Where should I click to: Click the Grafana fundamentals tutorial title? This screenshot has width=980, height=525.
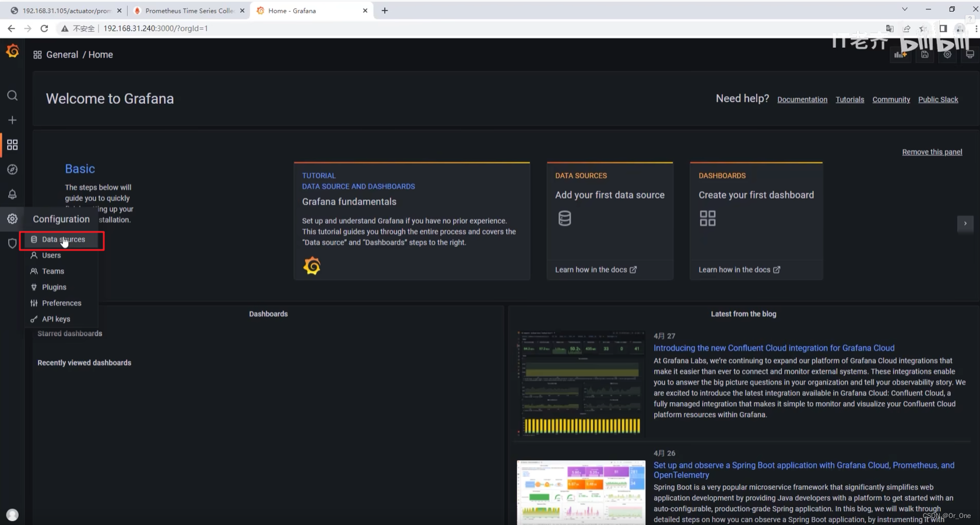click(x=349, y=202)
